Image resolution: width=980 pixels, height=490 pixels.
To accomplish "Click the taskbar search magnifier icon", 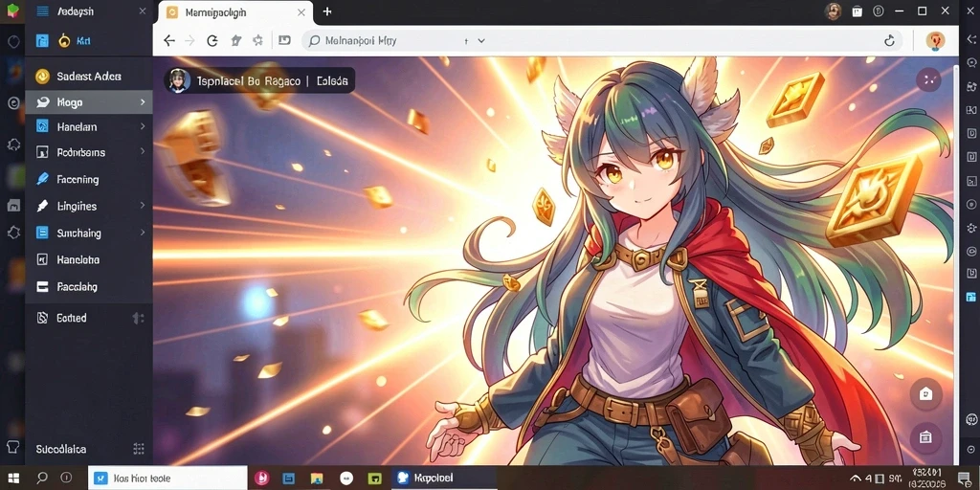I will [42, 479].
